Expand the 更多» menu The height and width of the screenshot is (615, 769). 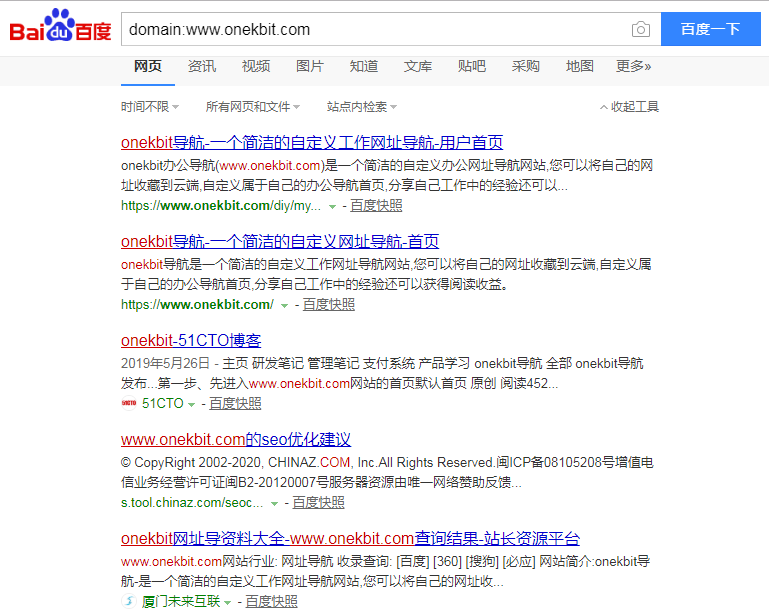[633, 66]
